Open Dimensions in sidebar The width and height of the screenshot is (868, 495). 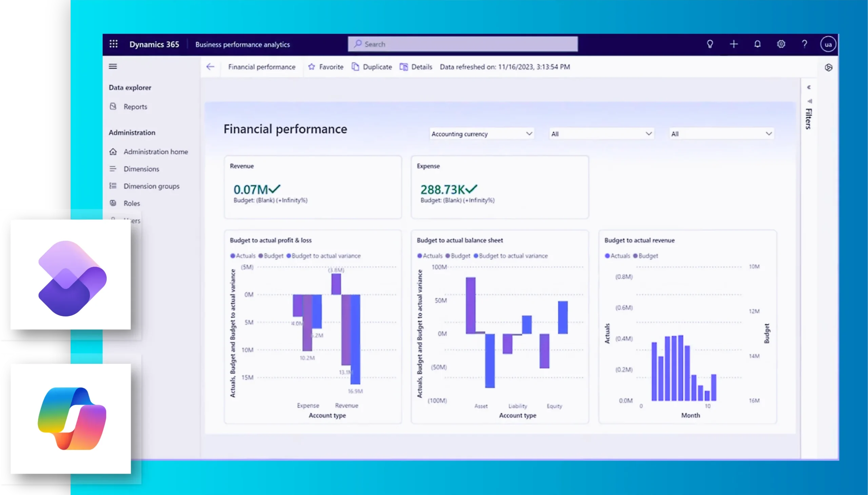coord(141,169)
